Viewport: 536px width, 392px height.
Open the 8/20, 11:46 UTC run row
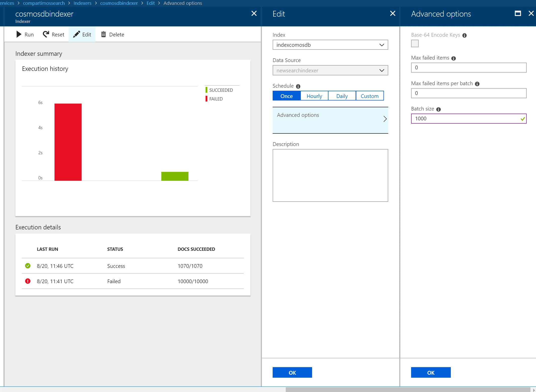[133, 266]
